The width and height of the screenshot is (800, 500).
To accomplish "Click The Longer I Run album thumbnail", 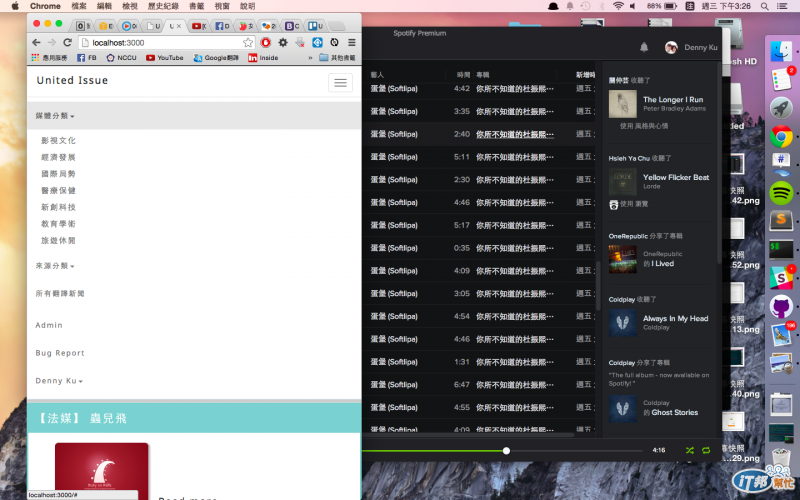I will [622, 104].
